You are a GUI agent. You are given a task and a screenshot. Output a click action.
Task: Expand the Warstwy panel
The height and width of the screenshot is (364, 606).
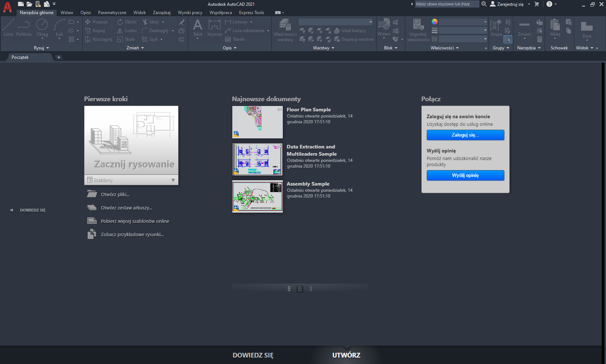click(x=324, y=48)
